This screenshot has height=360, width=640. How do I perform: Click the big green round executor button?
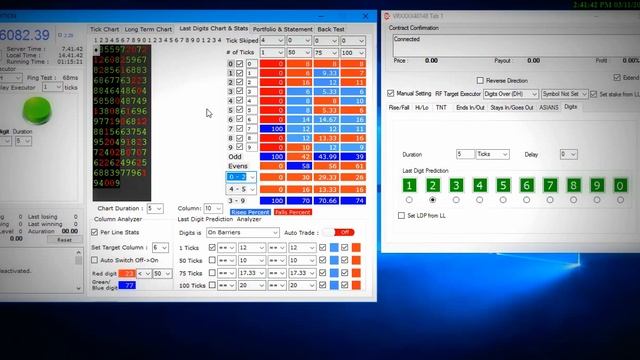37,110
